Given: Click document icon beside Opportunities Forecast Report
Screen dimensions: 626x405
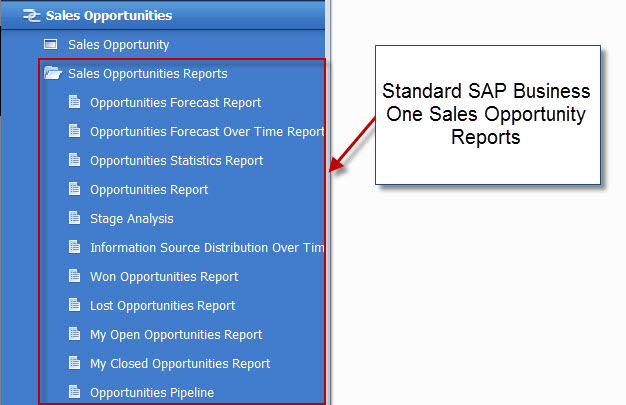Looking at the screenshot, I should (x=74, y=102).
